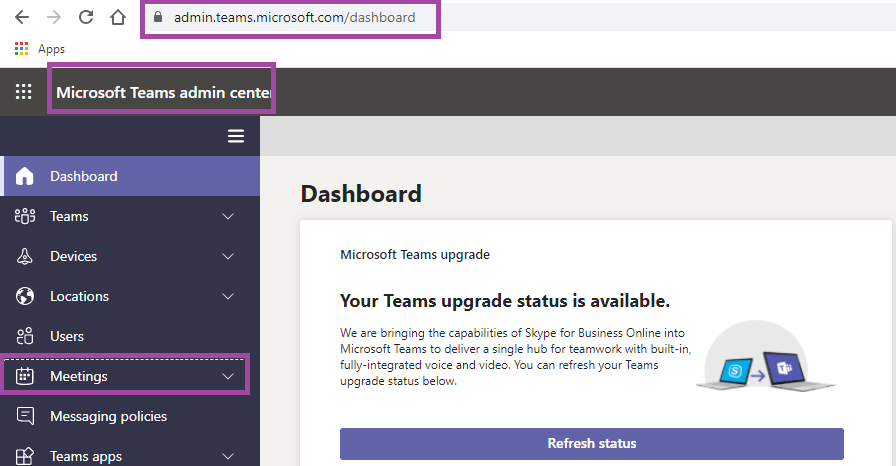Screen dimensions: 896x466
Task: Open the Meetings navigation item label
Action: pos(79,376)
